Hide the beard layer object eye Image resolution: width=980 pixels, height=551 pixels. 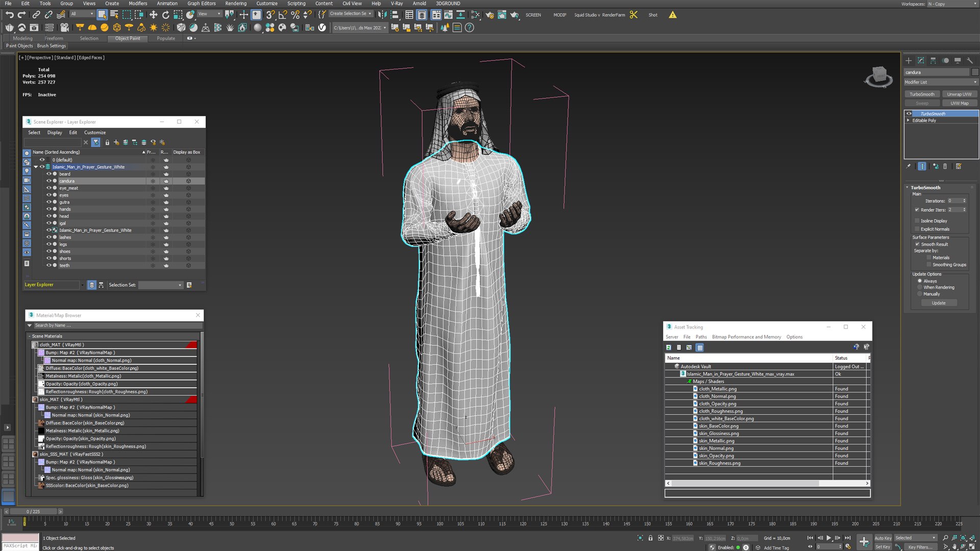pyautogui.click(x=49, y=174)
